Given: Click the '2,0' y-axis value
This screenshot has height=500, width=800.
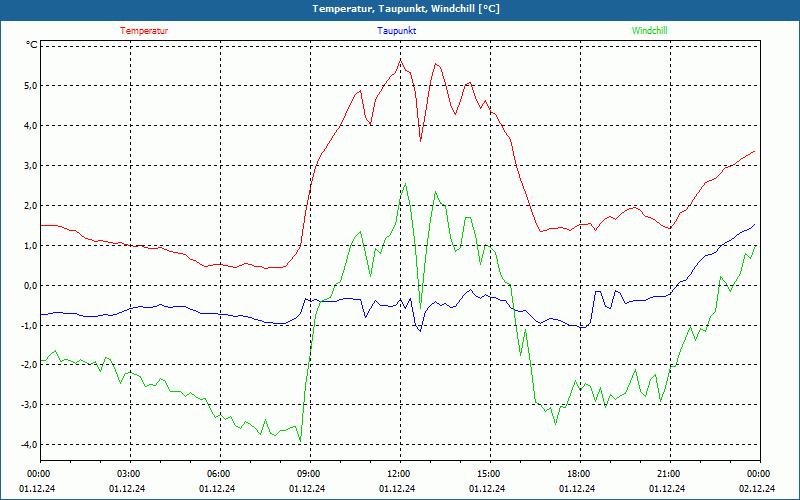Looking at the screenshot, I should point(31,205).
